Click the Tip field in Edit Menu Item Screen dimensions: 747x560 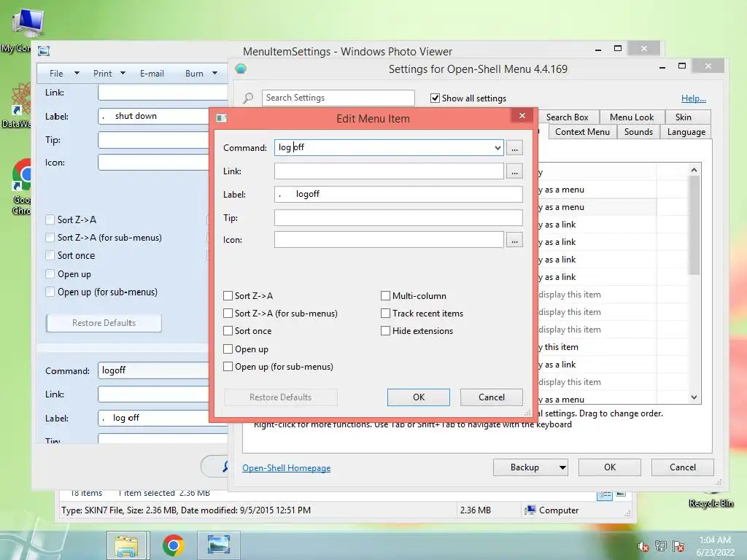(x=398, y=217)
